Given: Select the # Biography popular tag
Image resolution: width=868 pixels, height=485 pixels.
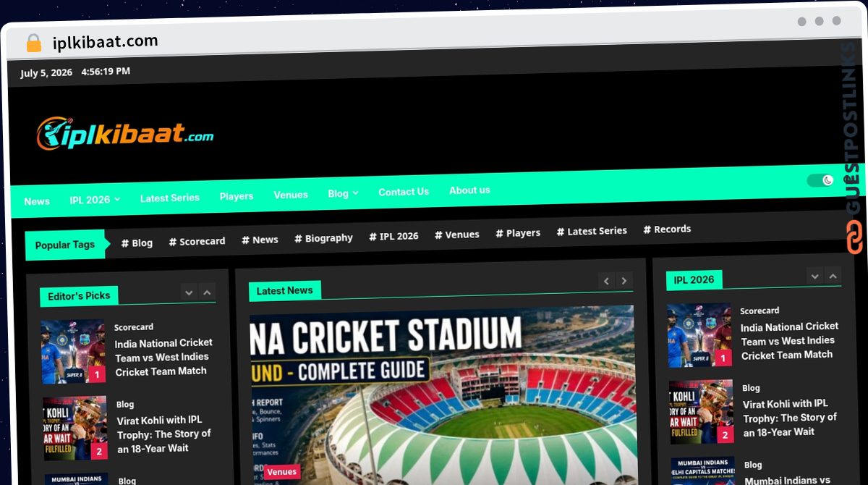Looking at the screenshot, I should pyautogui.click(x=323, y=238).
